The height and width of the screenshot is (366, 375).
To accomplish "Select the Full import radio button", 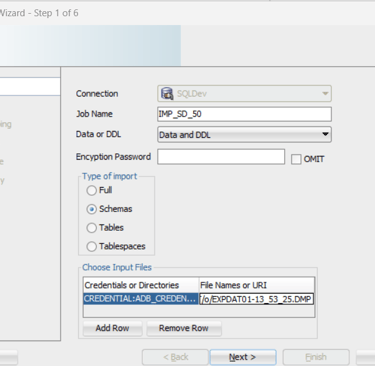I will coord(91,191).
